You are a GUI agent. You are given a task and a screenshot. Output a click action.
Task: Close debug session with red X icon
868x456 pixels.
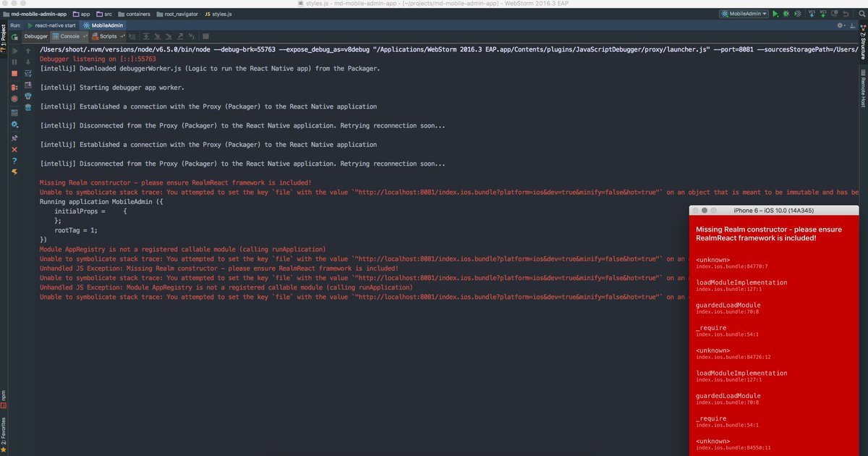pos(14,149)
